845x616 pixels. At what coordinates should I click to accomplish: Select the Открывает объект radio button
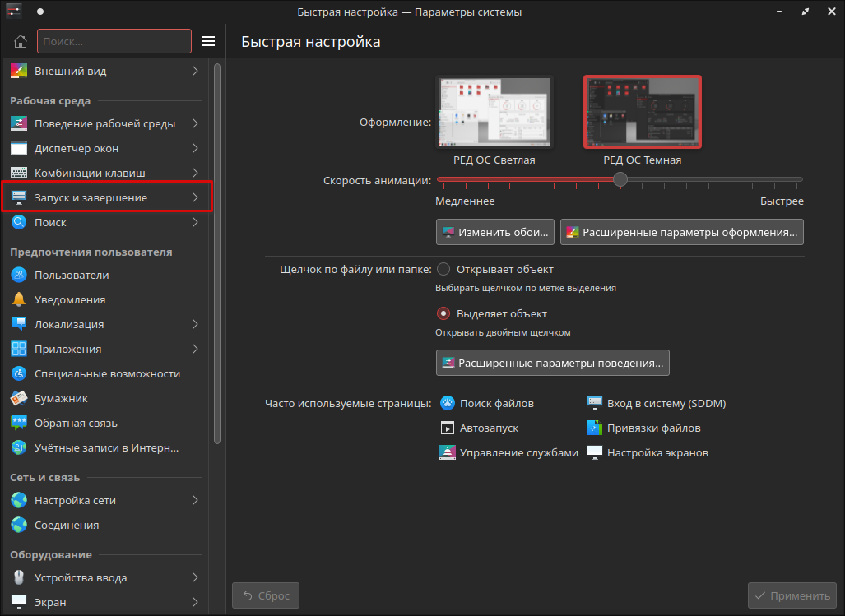(443, 269)
